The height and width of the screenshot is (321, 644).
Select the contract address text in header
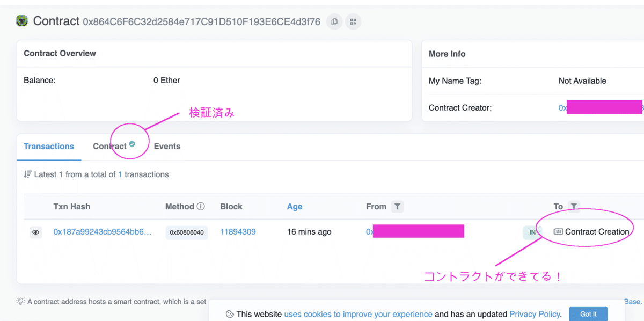tap(201, 21)
